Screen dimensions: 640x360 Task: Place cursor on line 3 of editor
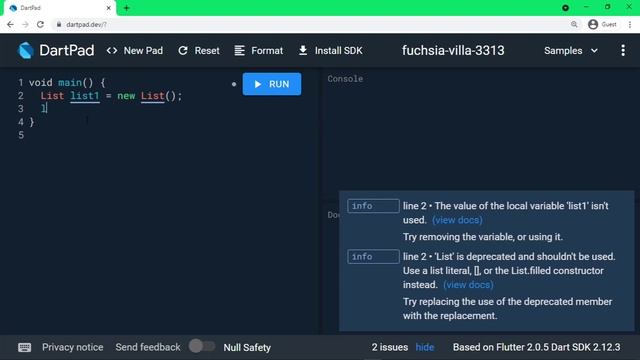44,109
